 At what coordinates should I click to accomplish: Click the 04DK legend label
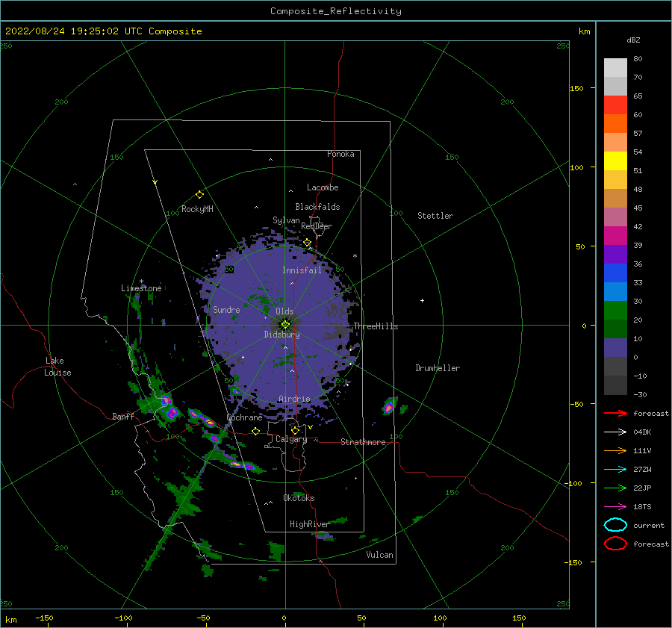click(x=642, y=432)
